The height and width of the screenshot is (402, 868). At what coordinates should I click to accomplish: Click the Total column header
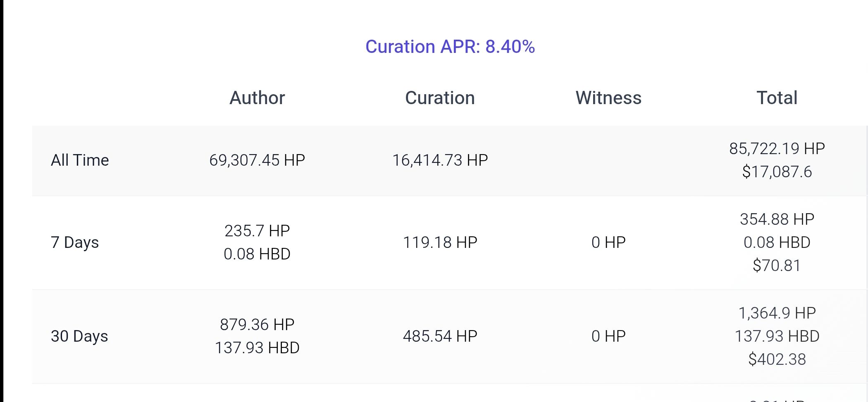(777, 98)
